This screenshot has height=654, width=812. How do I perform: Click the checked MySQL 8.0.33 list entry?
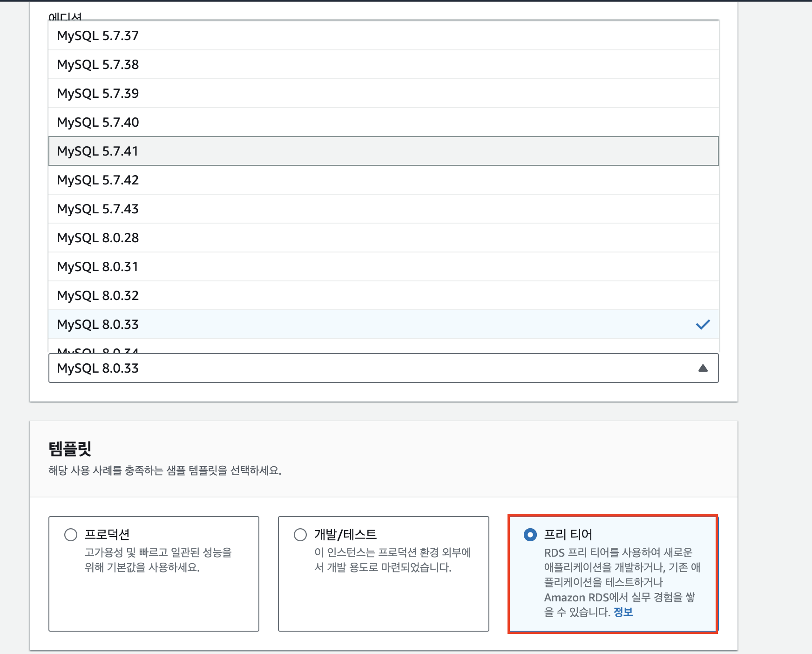[x=383, y=324]
